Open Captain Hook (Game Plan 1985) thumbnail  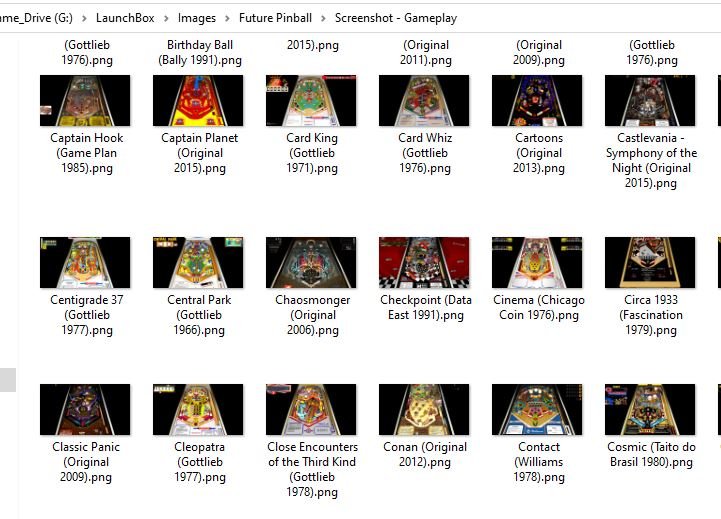pos(85,101)
